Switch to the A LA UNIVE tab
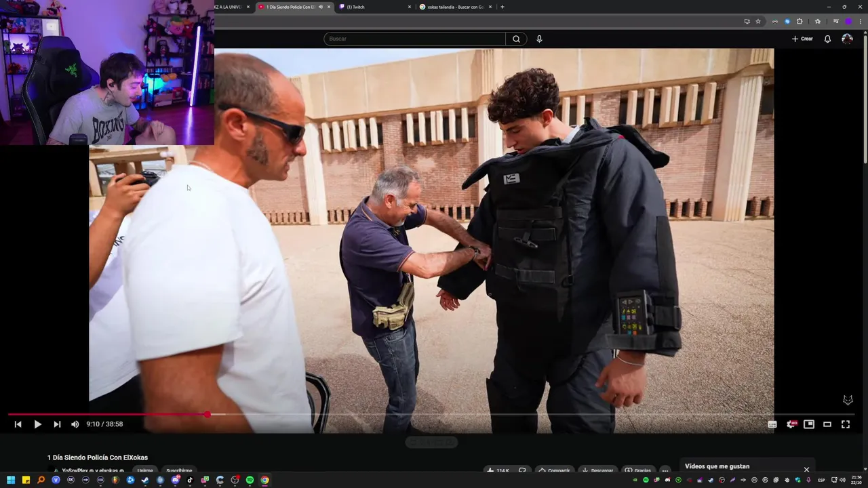868x488 pixels. point(231,7)
